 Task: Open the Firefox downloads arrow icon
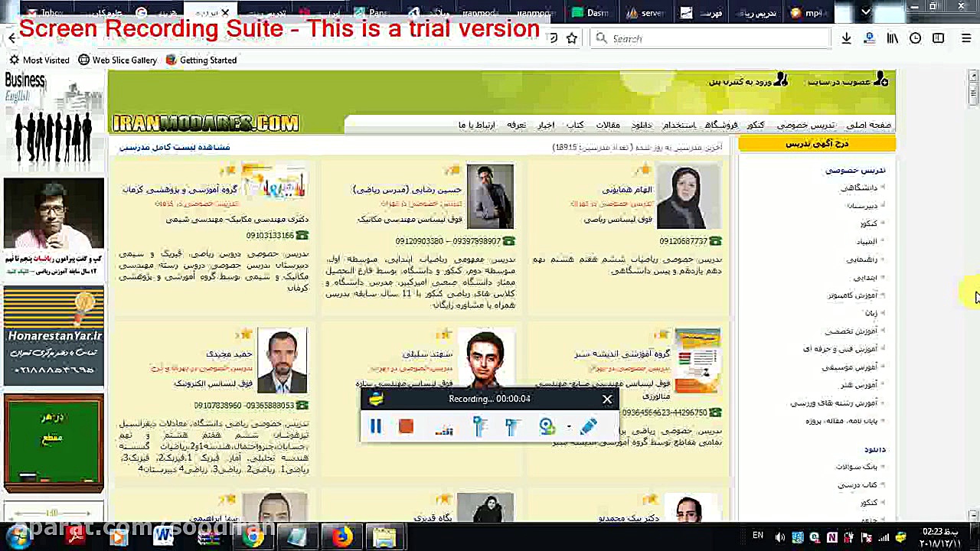coord(846,38)
